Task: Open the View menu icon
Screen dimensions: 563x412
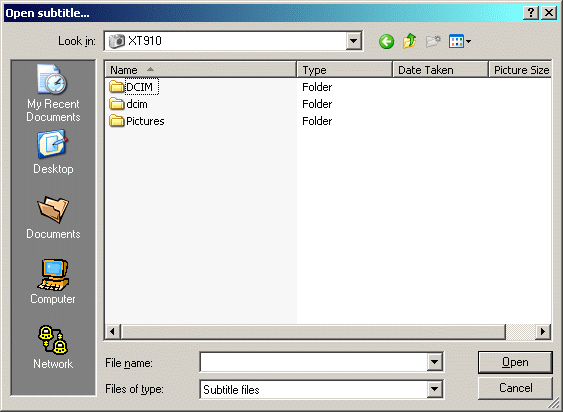Action: coord(460,42)
